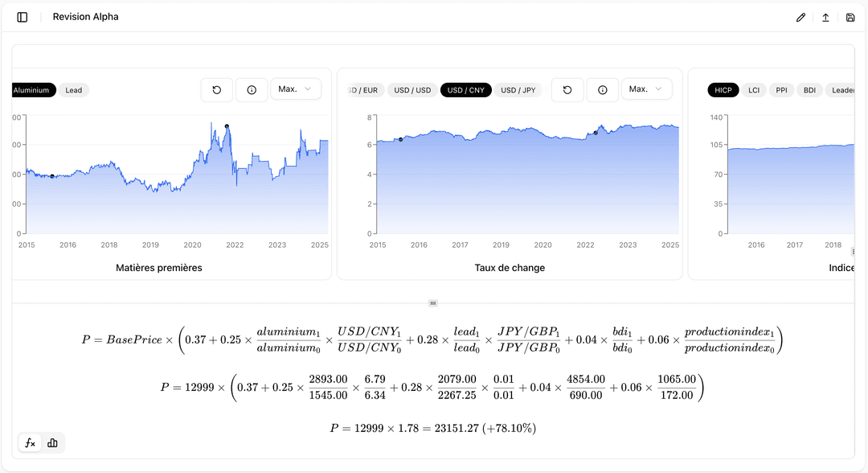Screen dimensions: 868x473
Task: Click the 2022 data point on USD/CNY chart
Action: point(596,133)
